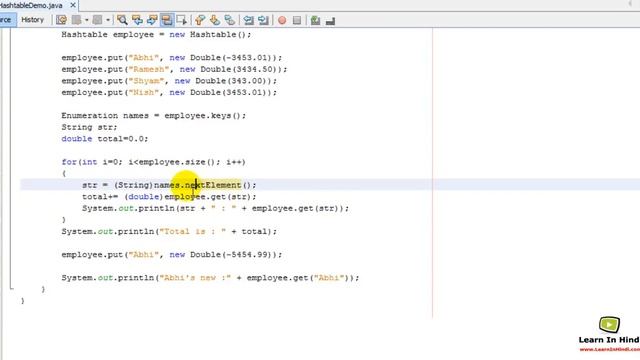640x360 pixels.
Task: Close the HashtableDemo.java tab
Action: [x=73, y=5]
